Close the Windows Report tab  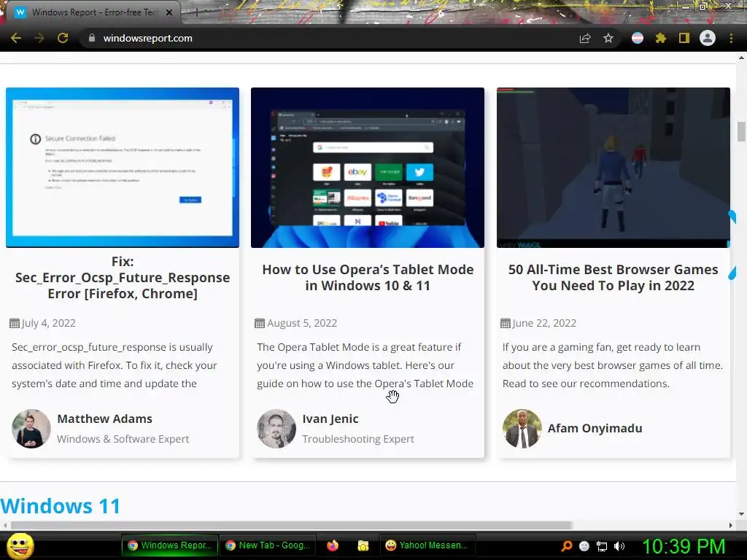click(169, 12)
